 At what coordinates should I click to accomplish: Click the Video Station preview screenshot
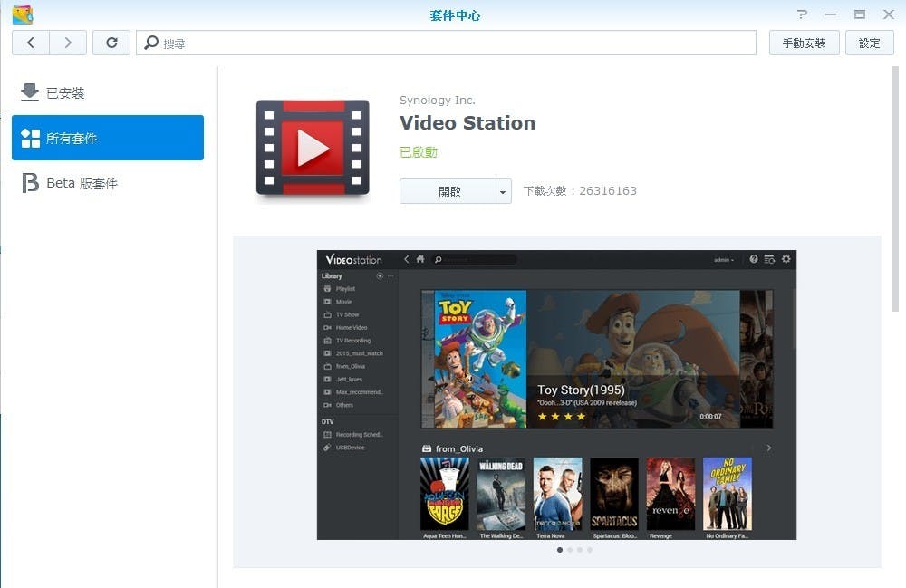pyautogui.click(x=556, y=394)
